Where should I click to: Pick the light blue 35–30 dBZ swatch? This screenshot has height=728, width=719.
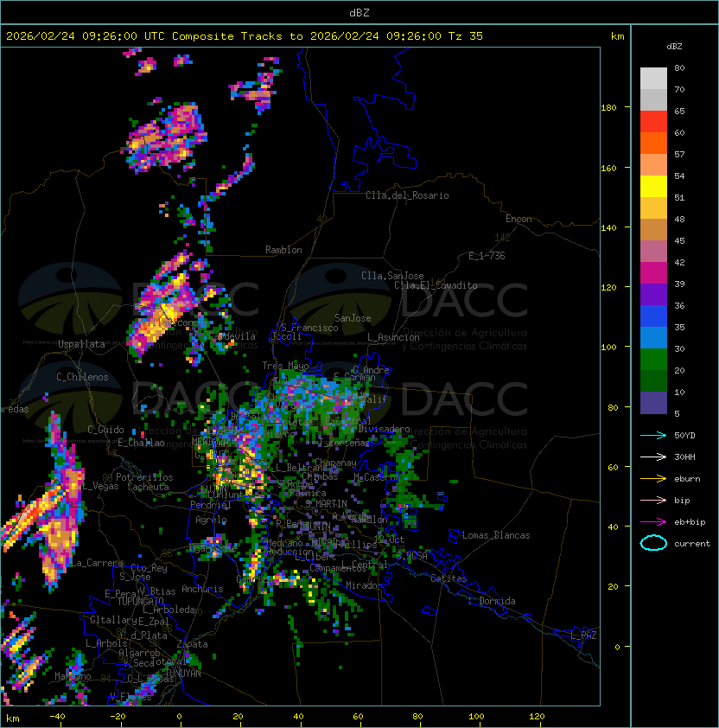(653, 338)
